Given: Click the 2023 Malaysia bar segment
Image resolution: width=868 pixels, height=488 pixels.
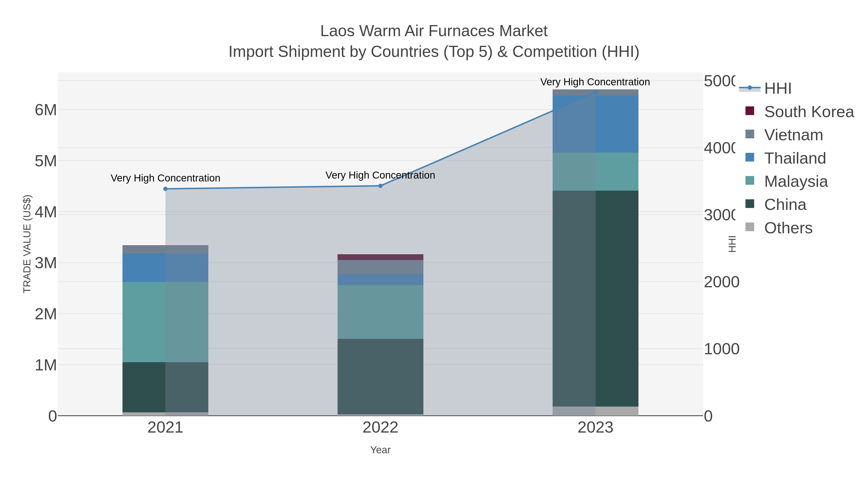Looking at the screenshot, I should [x=595, y=172].
